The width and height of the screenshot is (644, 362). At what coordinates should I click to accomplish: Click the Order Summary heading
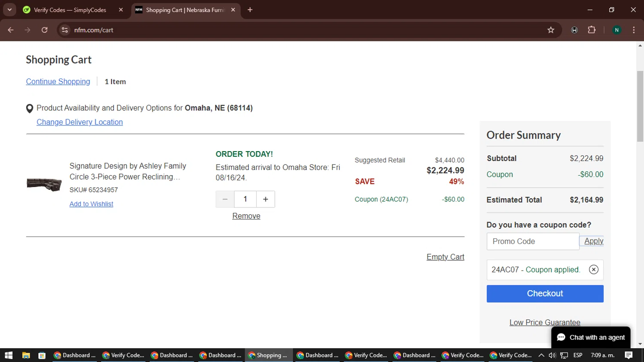pos(523,135)
